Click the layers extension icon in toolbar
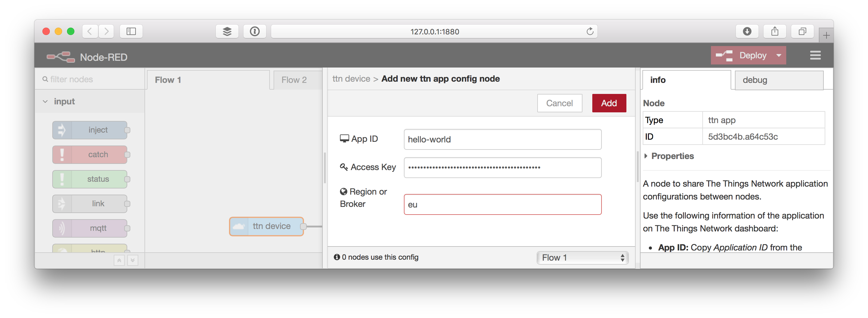This screenshot has width=868, height=318. pos(227,31)
